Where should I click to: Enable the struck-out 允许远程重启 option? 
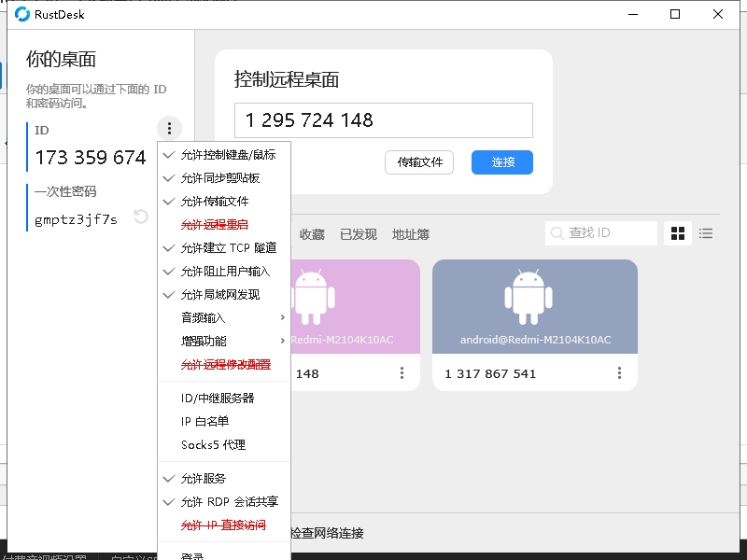(224, 225)
